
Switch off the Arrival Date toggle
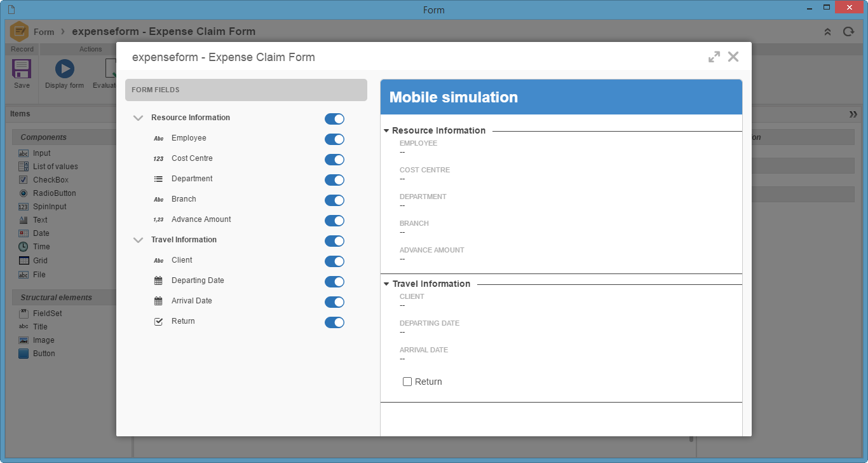click(334, 302)
